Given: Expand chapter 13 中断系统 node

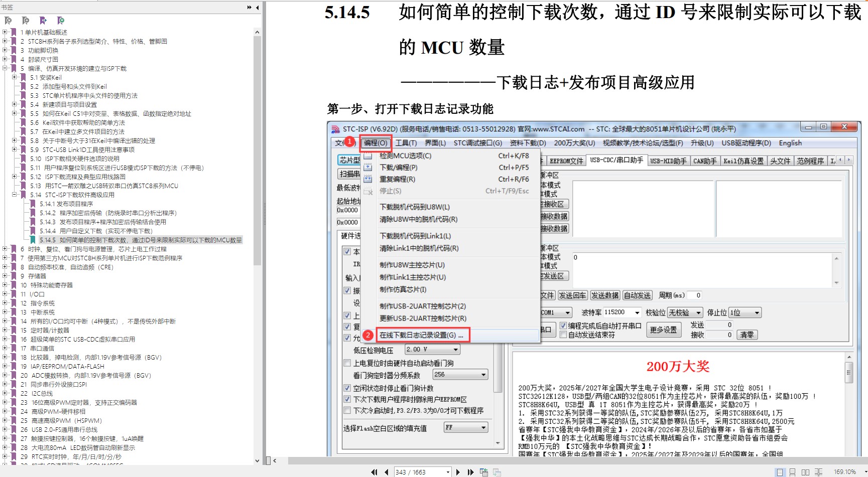Looking at the screenshot, I should (5, 312).
